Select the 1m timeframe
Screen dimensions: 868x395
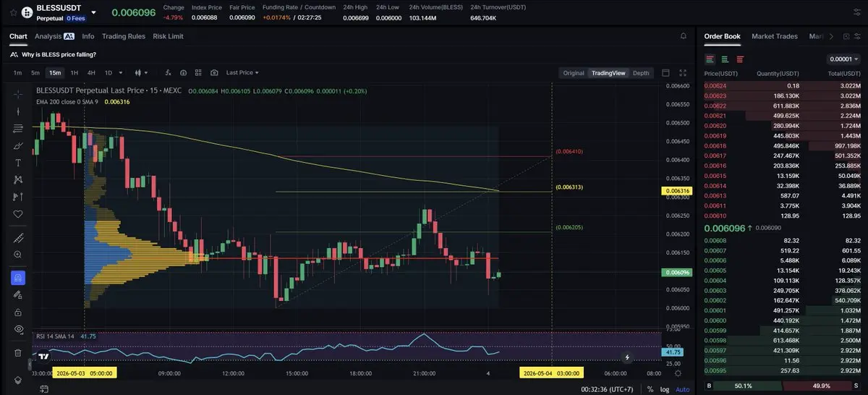17,72
